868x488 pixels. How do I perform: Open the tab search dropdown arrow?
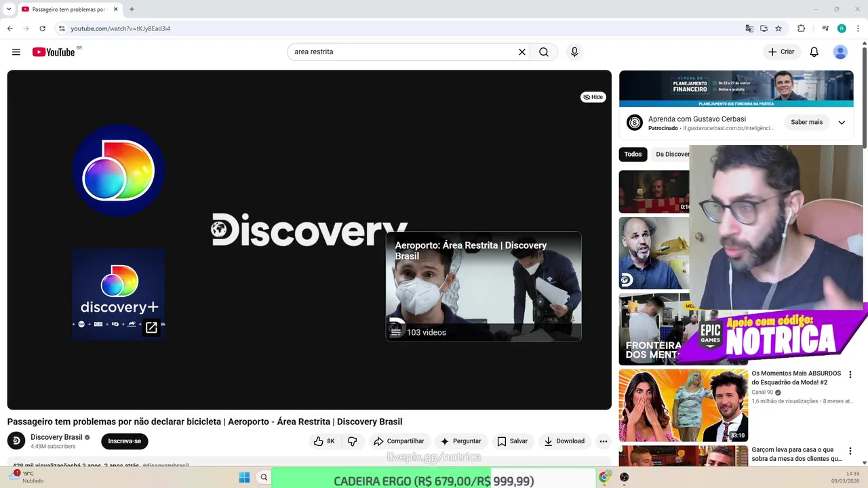[9, 9]
